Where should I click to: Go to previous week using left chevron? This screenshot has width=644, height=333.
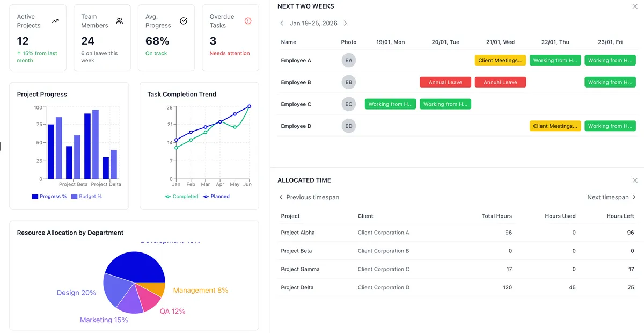pyautogui.click(x=282, y=24)
